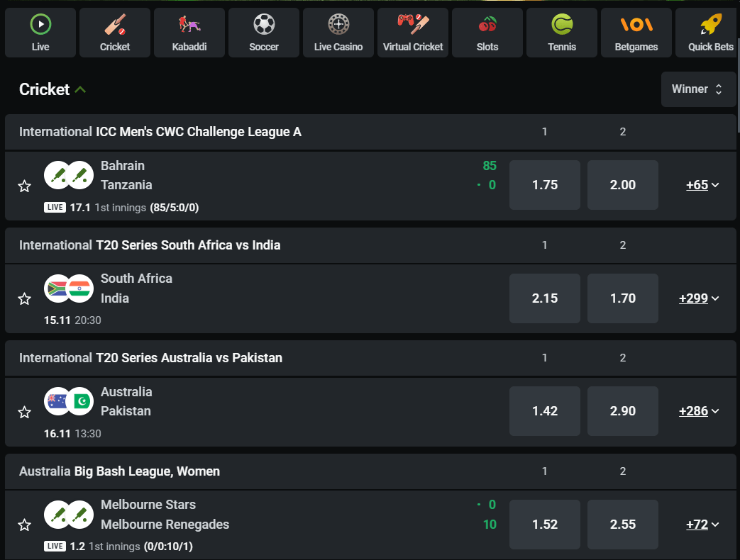Open the Betgames icon
Screen dimensions: 740x560
[x=636, y=25]
